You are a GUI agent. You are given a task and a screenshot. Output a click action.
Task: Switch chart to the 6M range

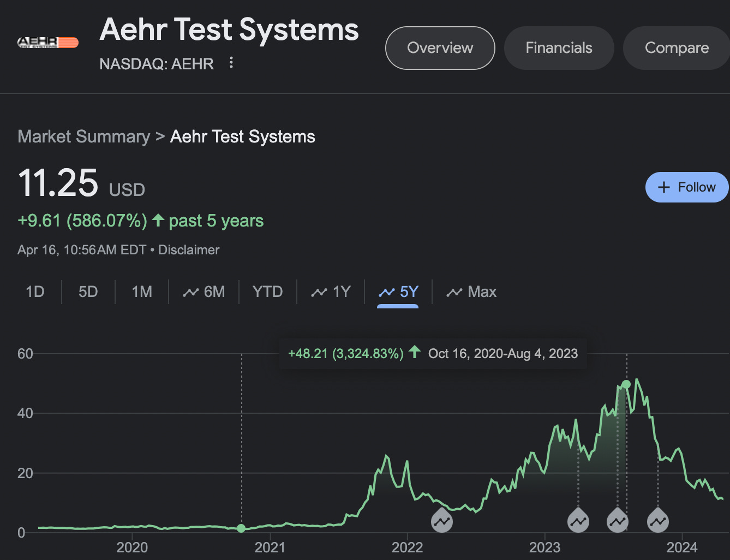[204, 291]
